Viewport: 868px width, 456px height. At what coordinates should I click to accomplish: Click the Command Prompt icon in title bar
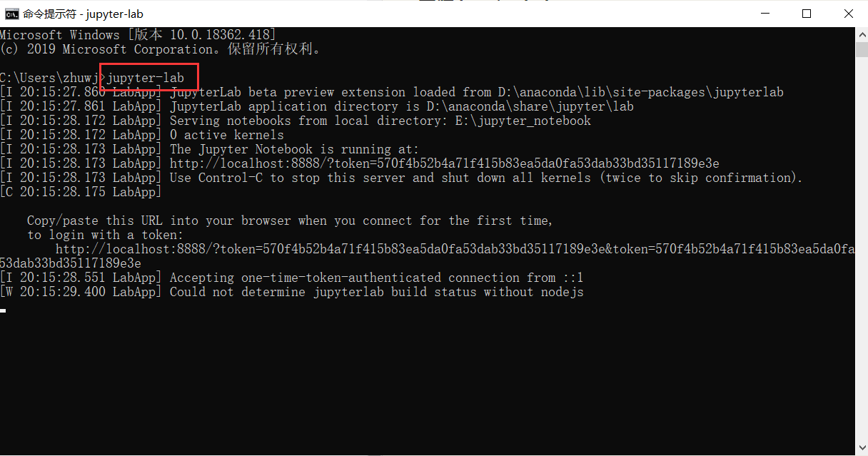(x=11, y=14)
